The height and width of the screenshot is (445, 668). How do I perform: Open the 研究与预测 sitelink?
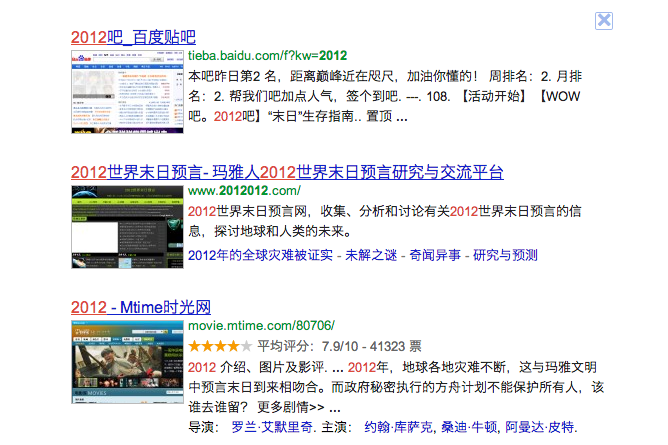tap(505, 255)
